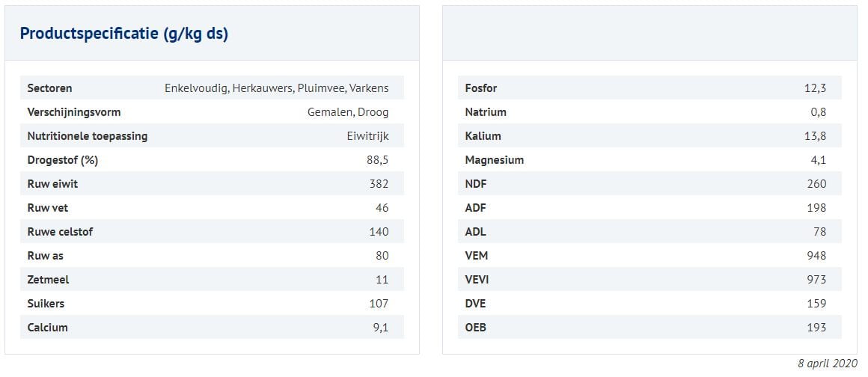This screenshot has width=868, height=377.
Task: Select the Calcium row label
Action: (x=48, y=328)
